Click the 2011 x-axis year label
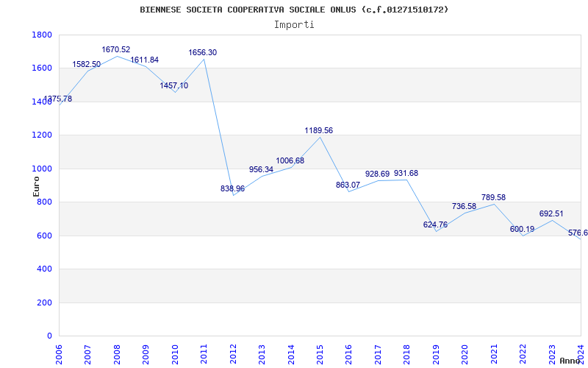588x368 pixels. (x=204, y=355)
